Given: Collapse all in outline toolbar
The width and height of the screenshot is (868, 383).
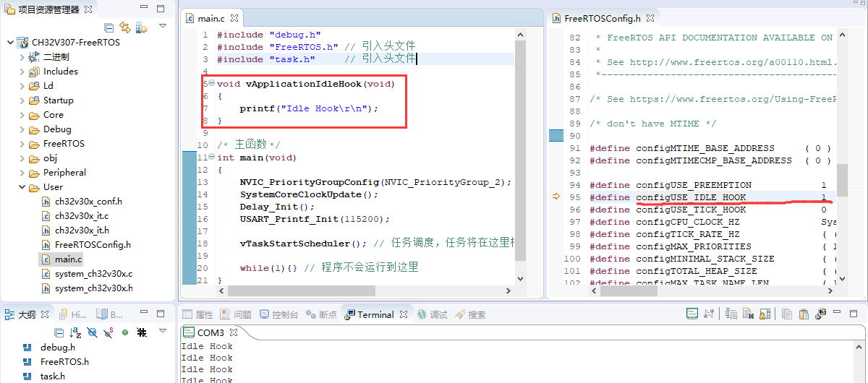Looking at the screenshot, I should 59,332.
